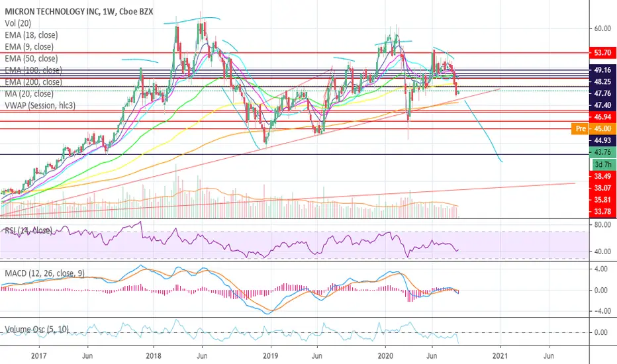This screenshot has width=617, height=364.
Task: Click the green 43.76 price label
Action: (x=602, y=152)
